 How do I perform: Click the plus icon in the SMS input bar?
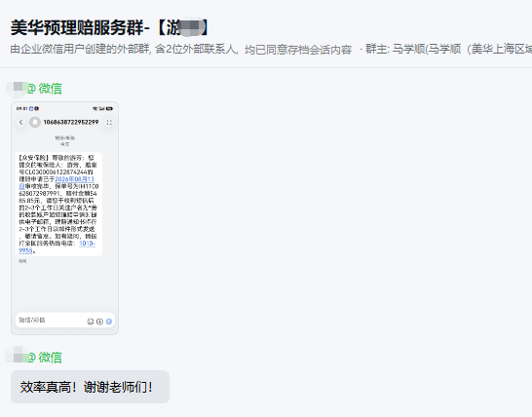coord(99,322)
